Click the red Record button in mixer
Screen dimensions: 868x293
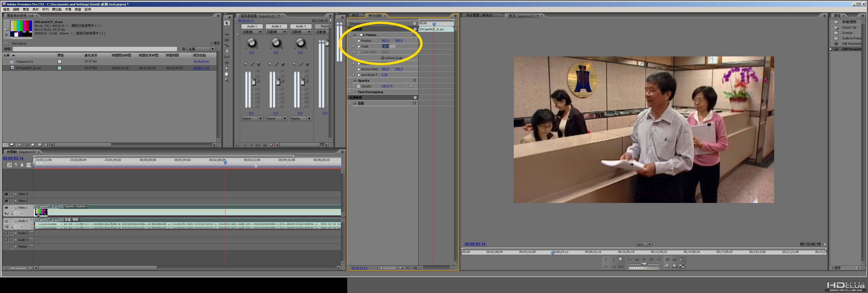point(272,145)
